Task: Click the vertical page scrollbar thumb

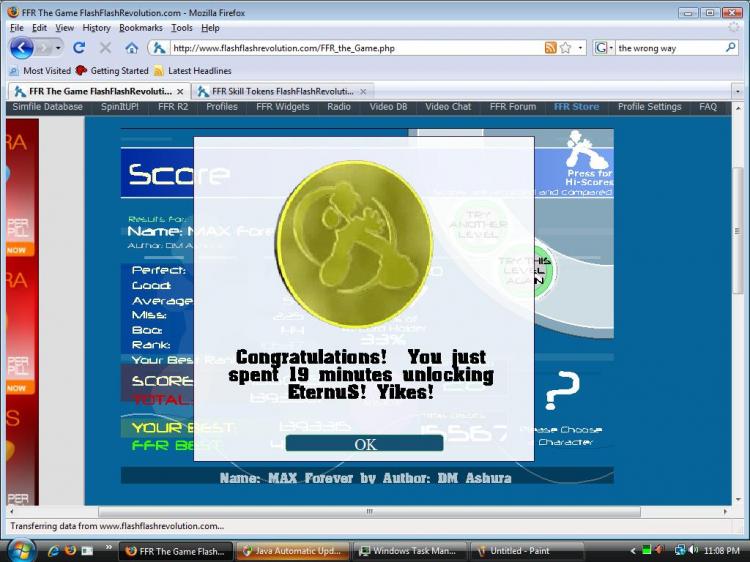Action: pos(738,230)
